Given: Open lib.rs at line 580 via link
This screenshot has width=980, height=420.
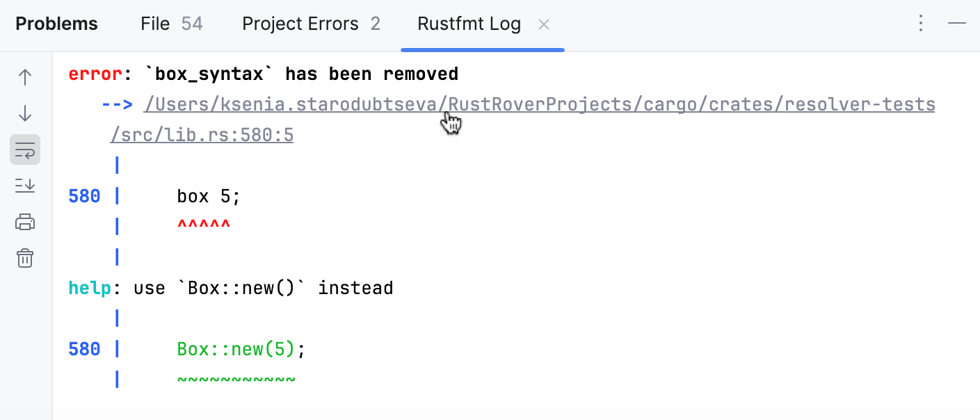Looking at the screenshot, I should click(202, 134).
